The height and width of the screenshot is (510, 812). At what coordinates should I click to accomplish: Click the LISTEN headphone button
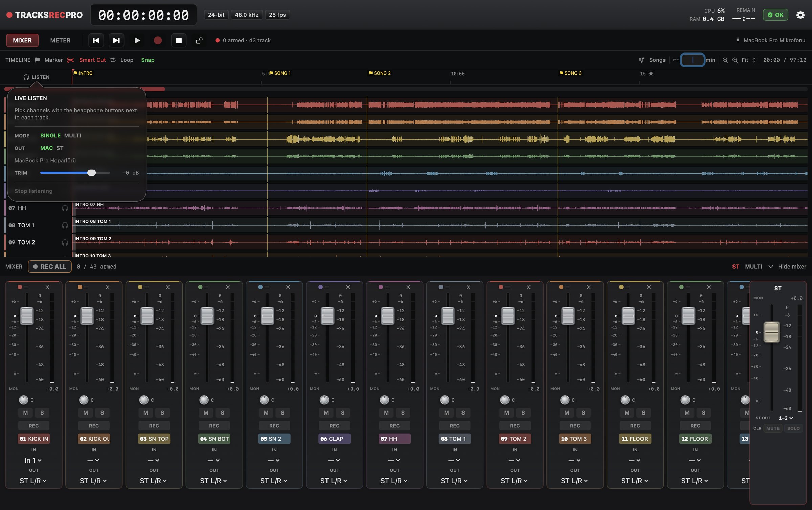(x=37, y=77)
